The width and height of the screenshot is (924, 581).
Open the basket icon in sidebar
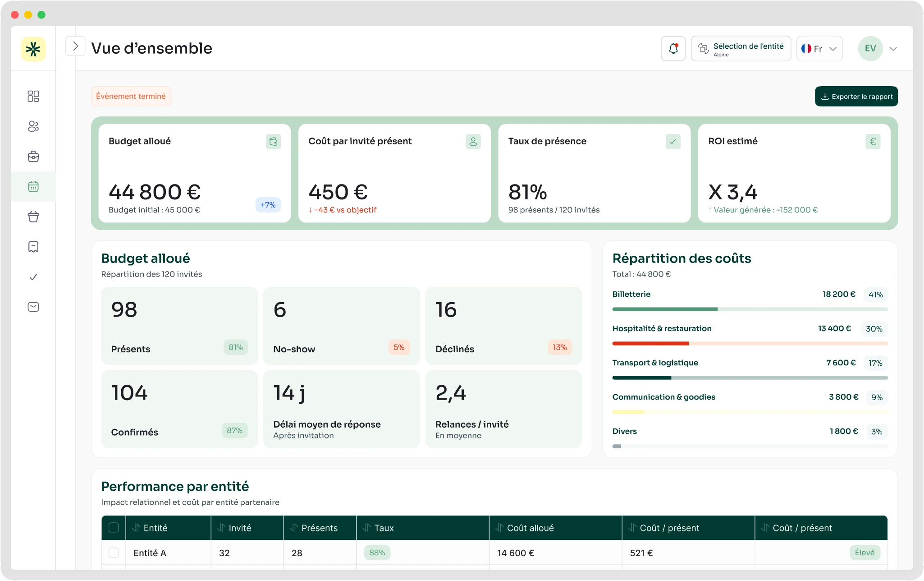pyautogui.click(x=33, y=217)
